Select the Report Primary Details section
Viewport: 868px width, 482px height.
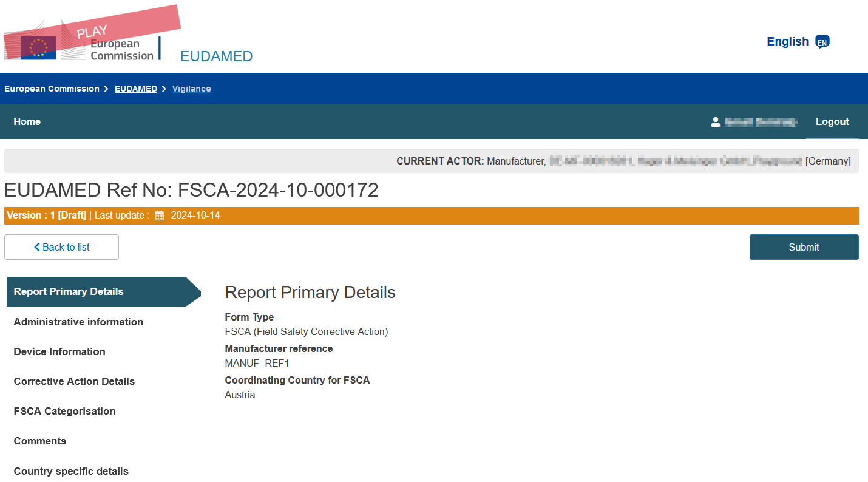[x=69, y=292]
